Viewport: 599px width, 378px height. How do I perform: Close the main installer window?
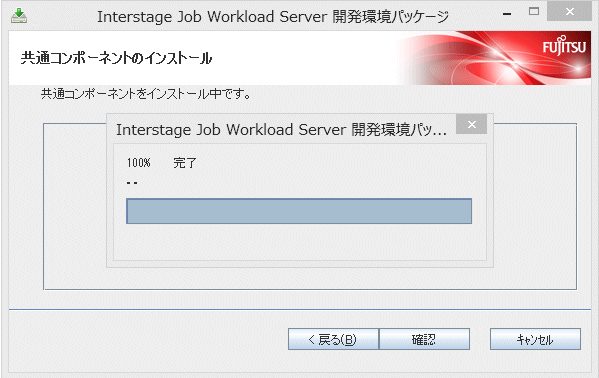[x=569, y=11]
